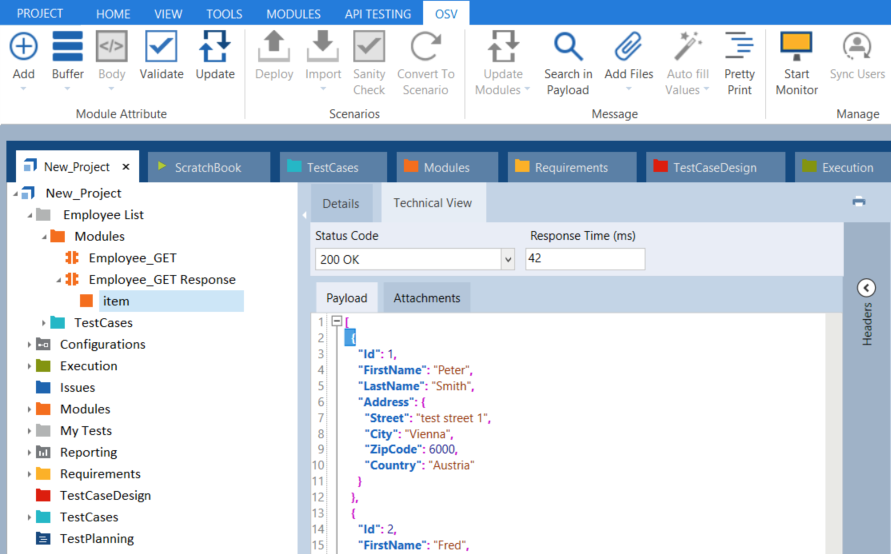The image size is (891, 554).
Task: Click the Add Files paperclip icon
Action: coord(628,48)
